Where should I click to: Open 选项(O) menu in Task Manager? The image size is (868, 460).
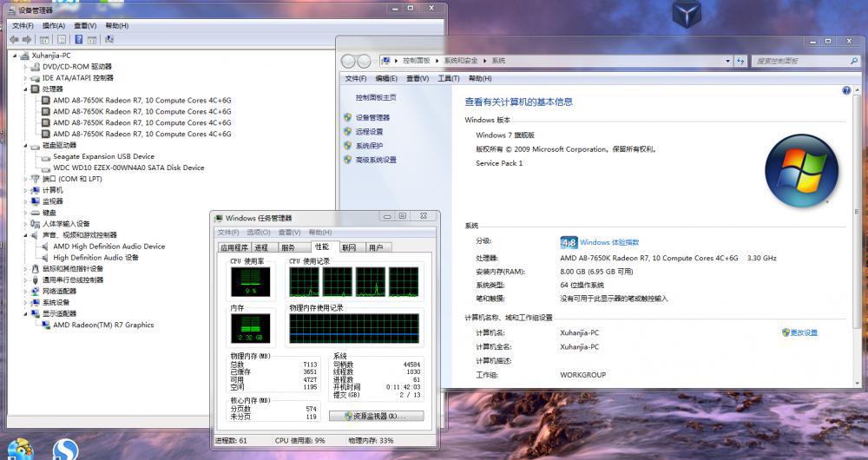pos(259,233)
